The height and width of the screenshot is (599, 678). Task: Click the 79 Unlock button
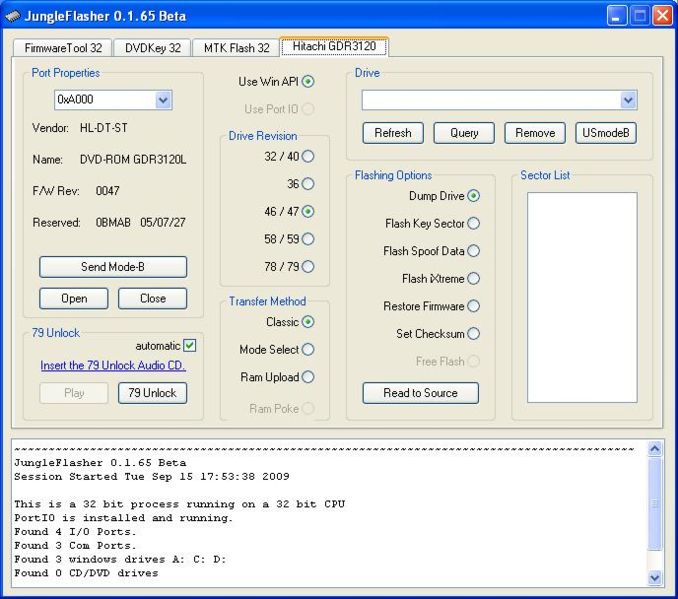[x=153, y=393]
